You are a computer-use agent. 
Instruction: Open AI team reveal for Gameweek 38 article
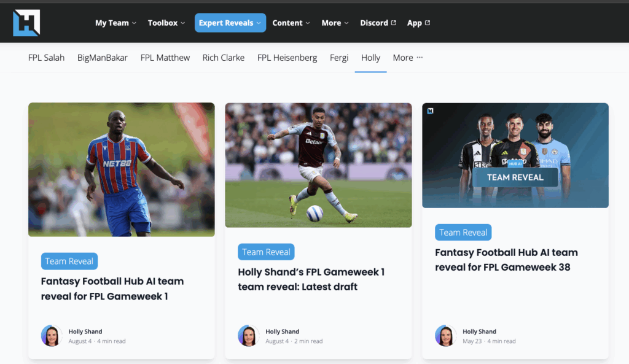506,260
